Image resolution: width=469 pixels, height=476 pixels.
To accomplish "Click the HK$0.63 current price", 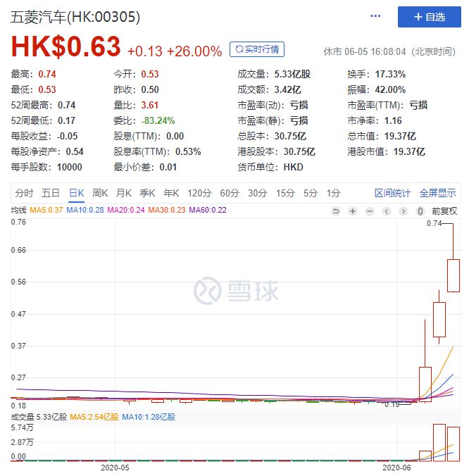I will click(66, 46).
